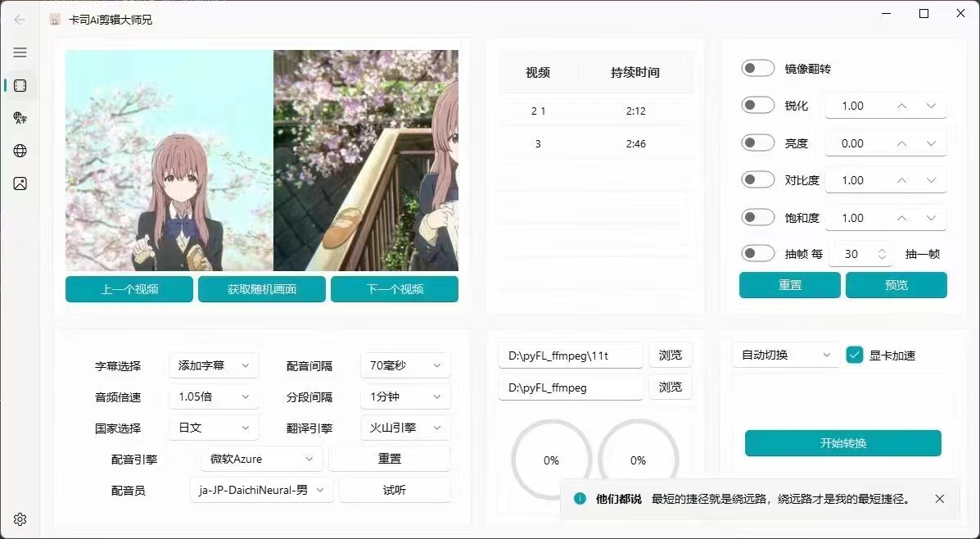Dismiss the 他们都说 notification
Viewport: 980px width, 539px height.
(939, 498)
